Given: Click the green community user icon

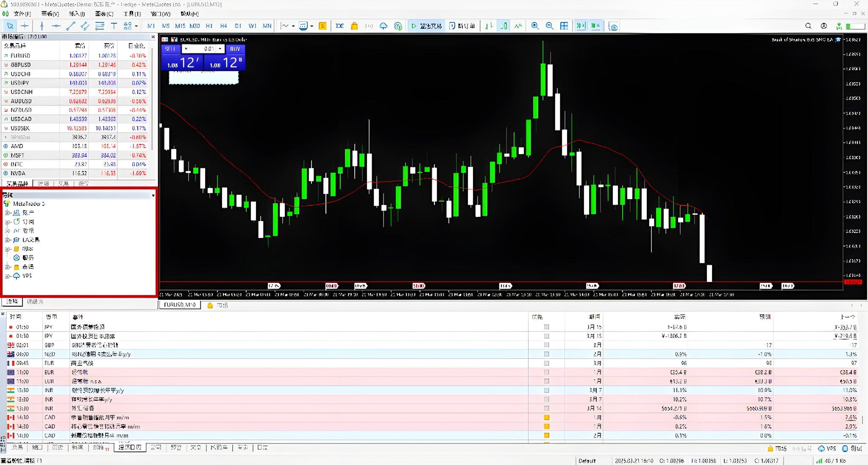Looking at the screenshot, I should (x=839, y=26).
